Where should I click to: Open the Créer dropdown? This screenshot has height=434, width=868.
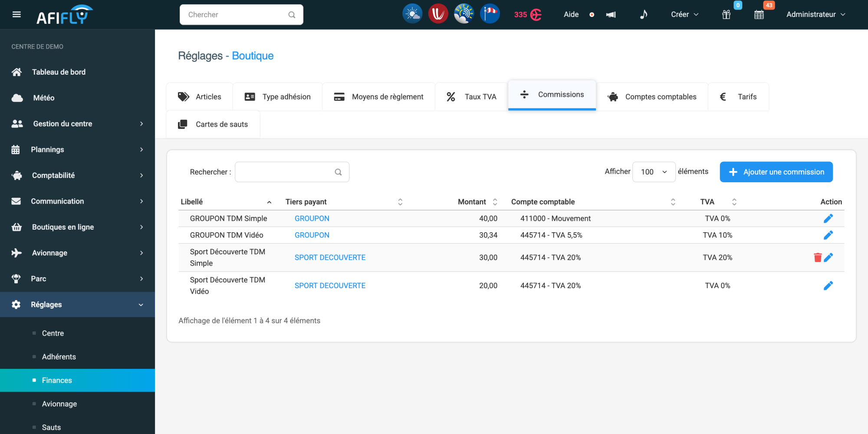click(684, 14)
